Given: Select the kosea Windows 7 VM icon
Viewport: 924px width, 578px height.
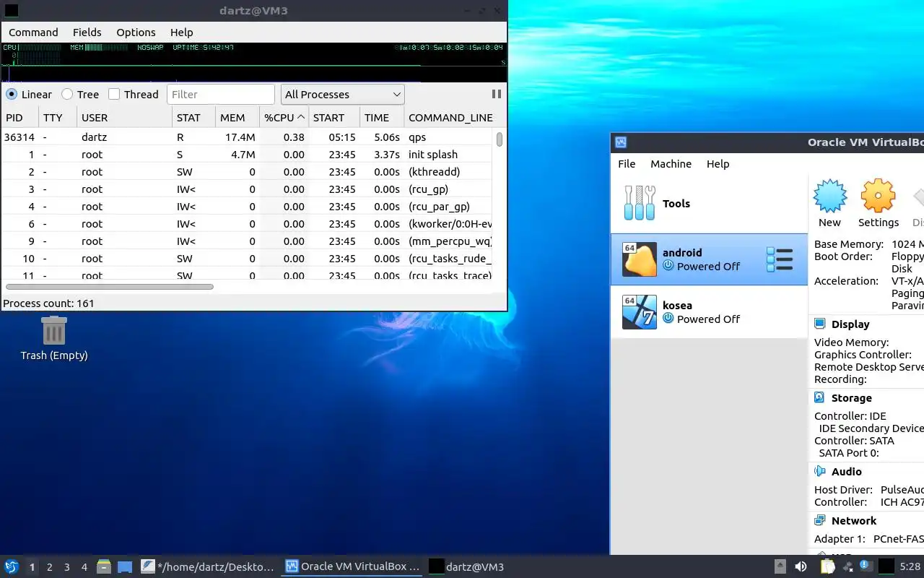Looking at the screenshot, I should (x=640, y=312).
